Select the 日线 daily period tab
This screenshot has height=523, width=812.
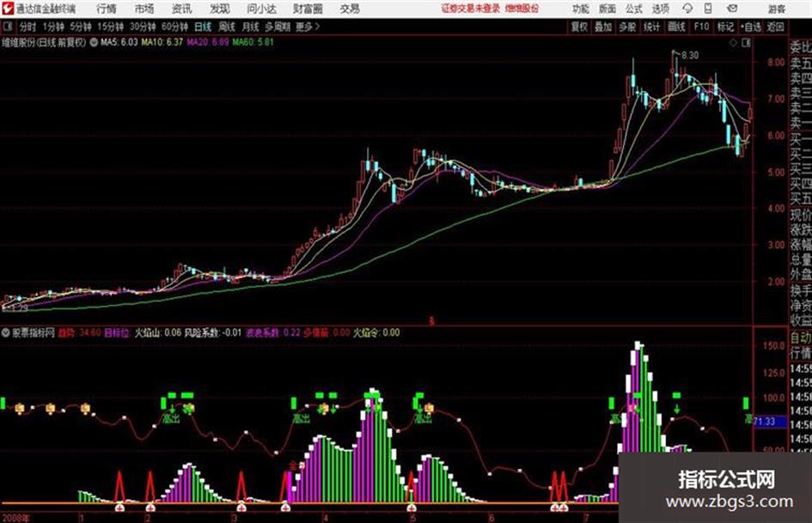click(x=203, y=27)
